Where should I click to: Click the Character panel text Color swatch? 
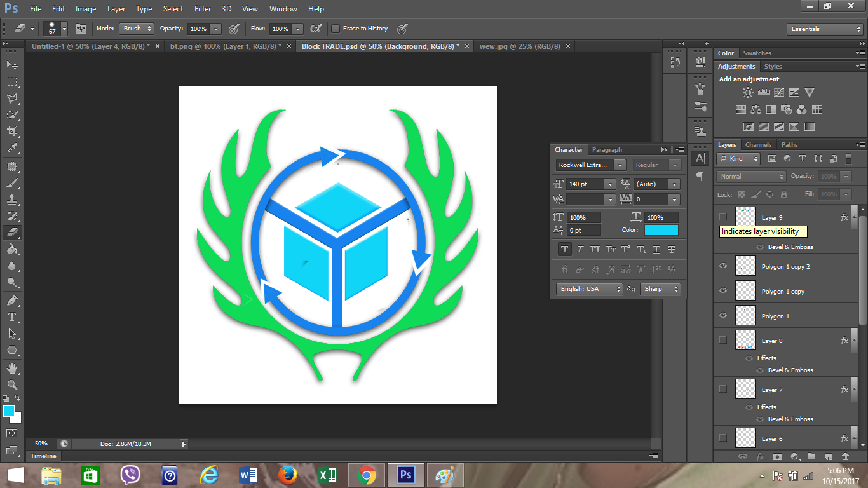coord(661,230)
